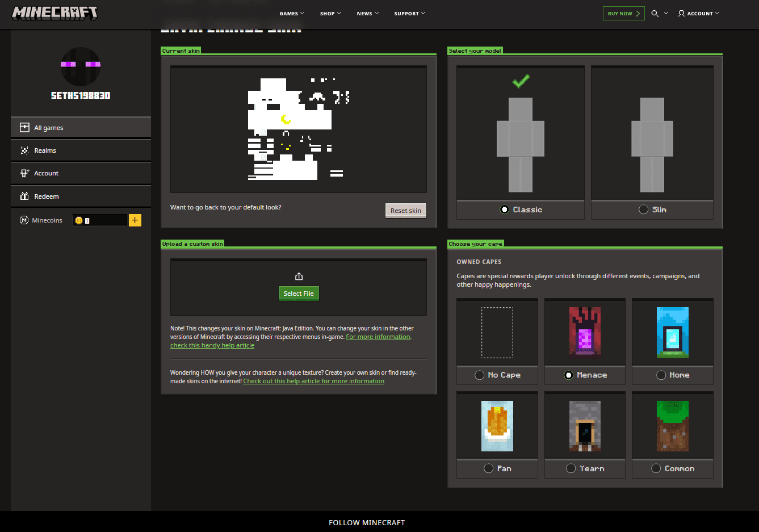Open the News menu

[367, 13]
